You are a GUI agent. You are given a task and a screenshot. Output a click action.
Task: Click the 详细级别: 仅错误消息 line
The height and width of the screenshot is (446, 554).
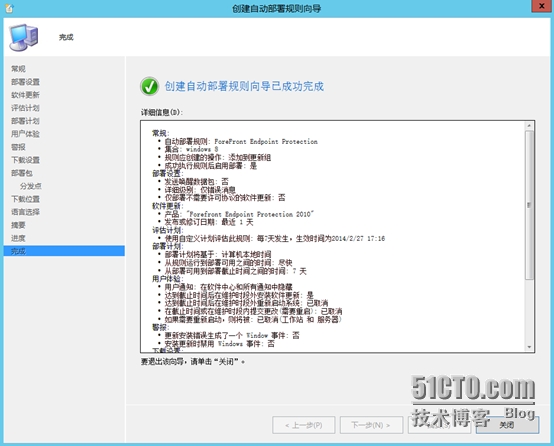(x=200, y=189)
